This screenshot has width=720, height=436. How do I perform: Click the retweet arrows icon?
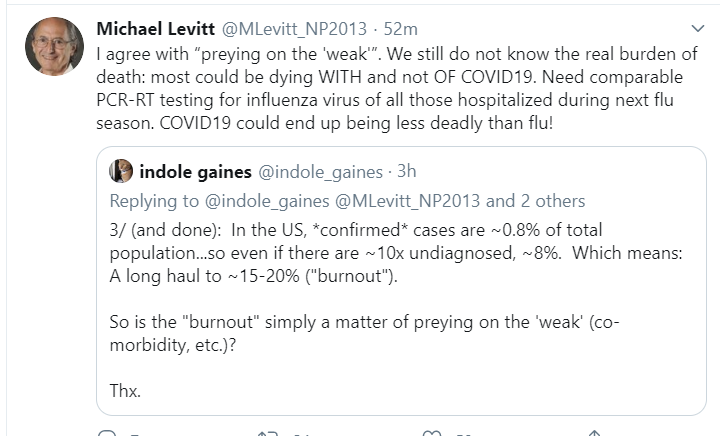[x=269, y=432]
